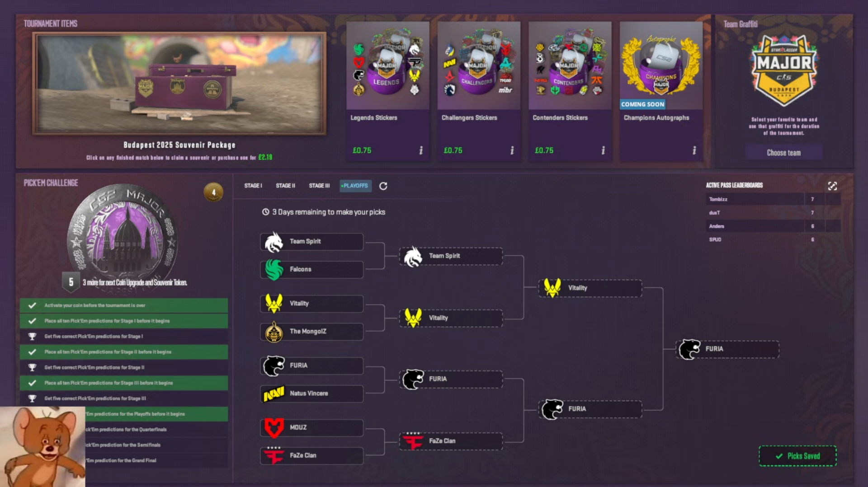Click the refresh icon next to Playoffs tab
The image size is (868, 487).
click(x=383, y=186)
